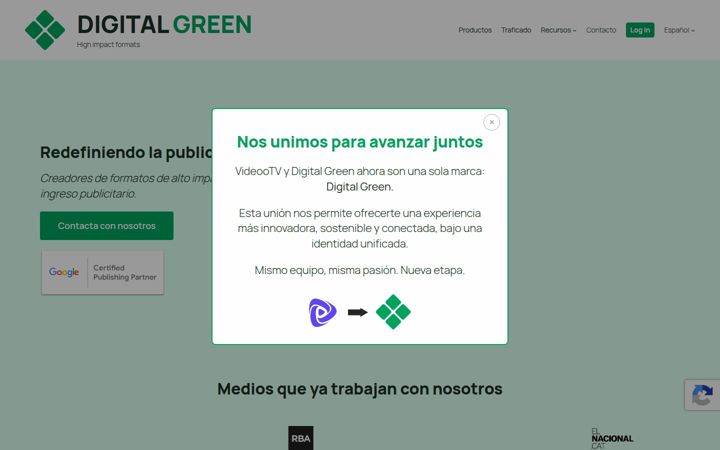This screenshot has height=450, width=720.
Task: Click the bold 'Digital Green.' text in popup
Action: coord(360,187)
